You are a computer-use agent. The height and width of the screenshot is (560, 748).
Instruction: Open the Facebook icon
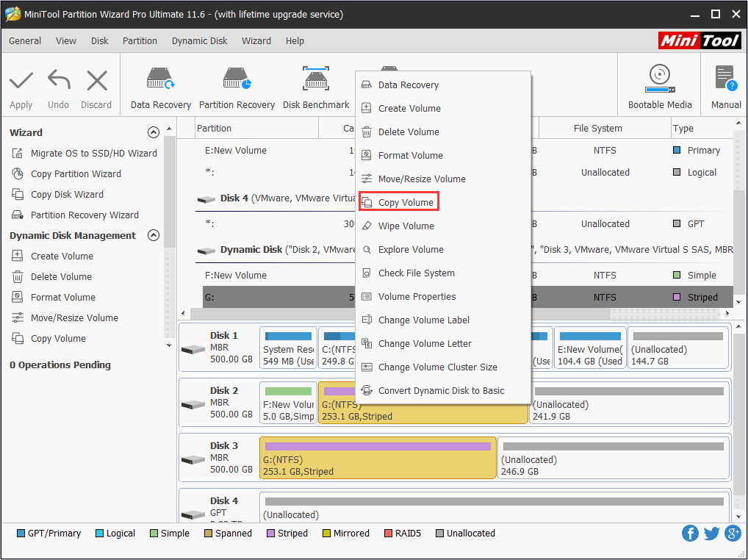[690, 533]
